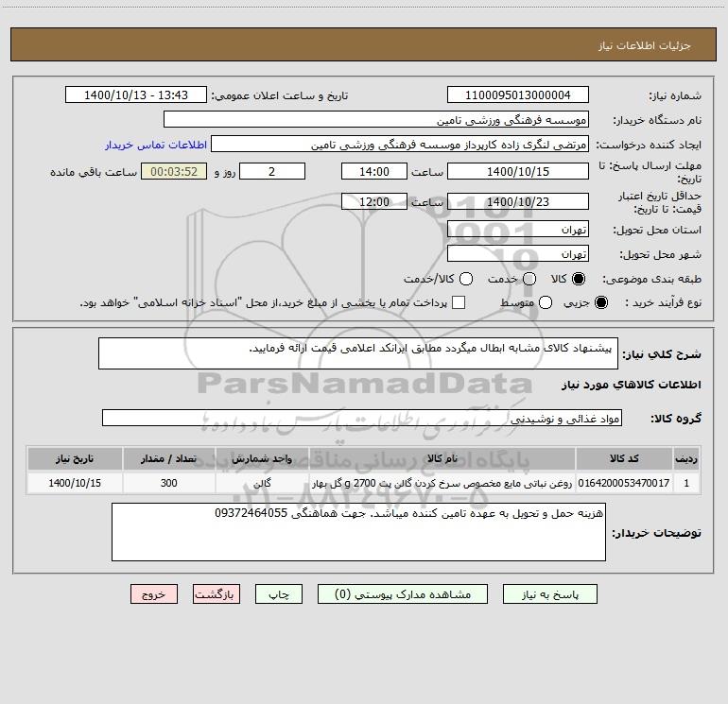
Task: Tick the اسناد خزانه اسلامی payment checkbox
Action: [459, 302]
